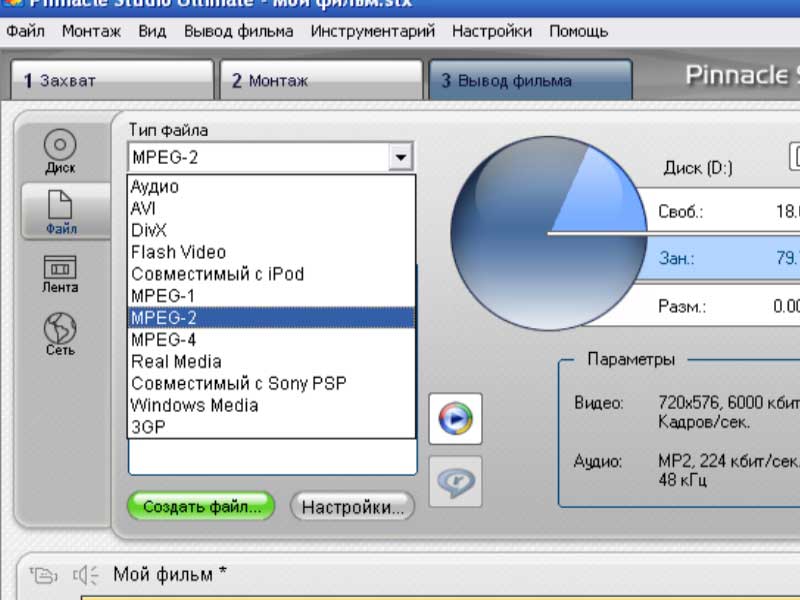
Task: Click the Тип файла label
Action: coord(168,130)
